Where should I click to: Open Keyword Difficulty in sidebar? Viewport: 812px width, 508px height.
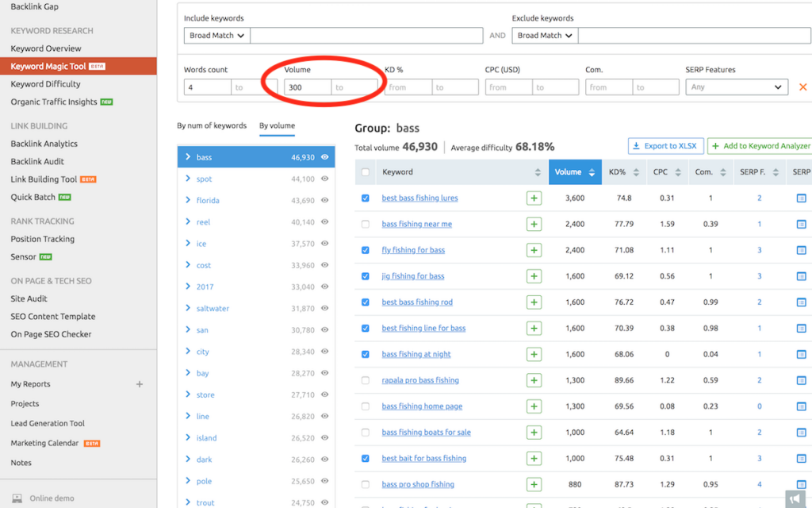pos(45,84)
